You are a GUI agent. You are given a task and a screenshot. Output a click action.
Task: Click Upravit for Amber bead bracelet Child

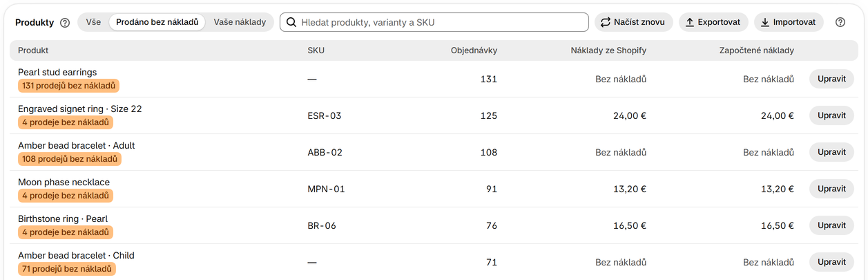(831, 261)
